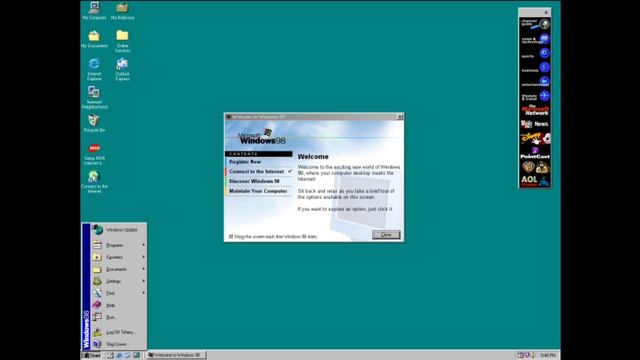The width and height of the screenshot is (640, 360).
Task: Select the Setup MSN Internet Access icon
Action: 94,153
